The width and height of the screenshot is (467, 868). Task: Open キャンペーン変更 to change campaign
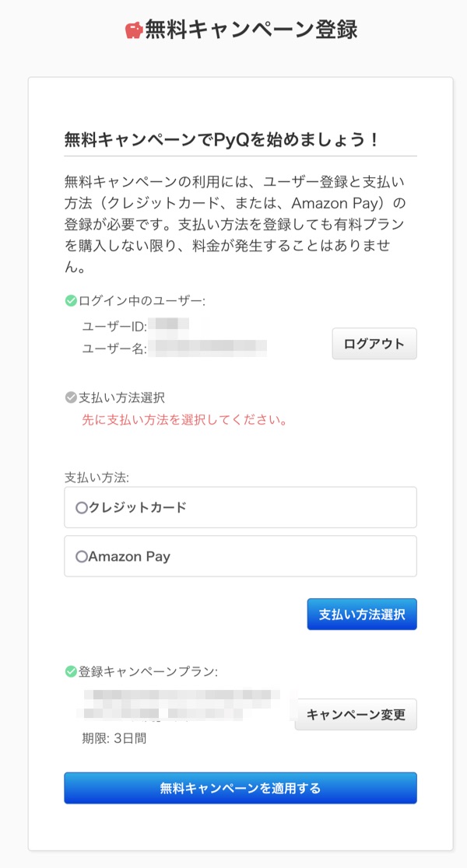click(356, 715)
